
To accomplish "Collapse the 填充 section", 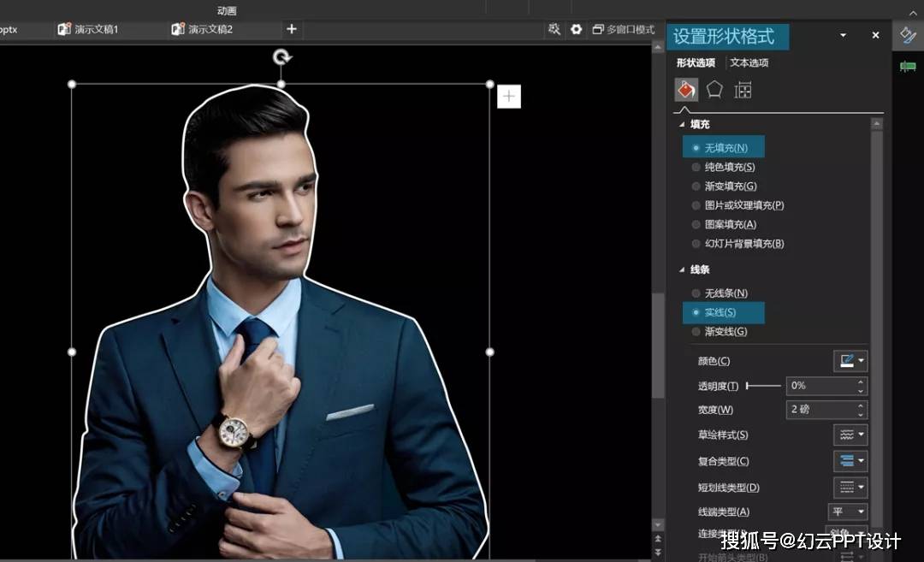I will (682, 124).
